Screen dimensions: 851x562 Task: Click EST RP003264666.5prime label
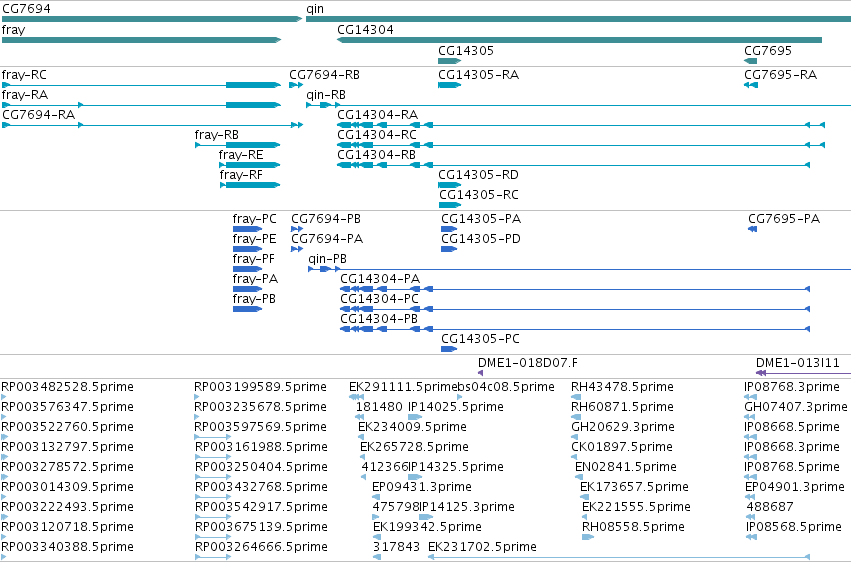[261, 547]
